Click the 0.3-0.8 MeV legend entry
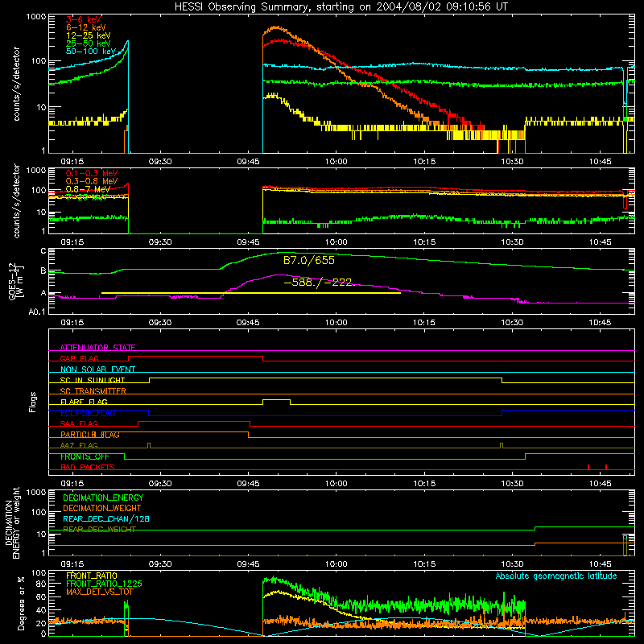This screenshot has width=644, height=644. [x=92, y=181]
